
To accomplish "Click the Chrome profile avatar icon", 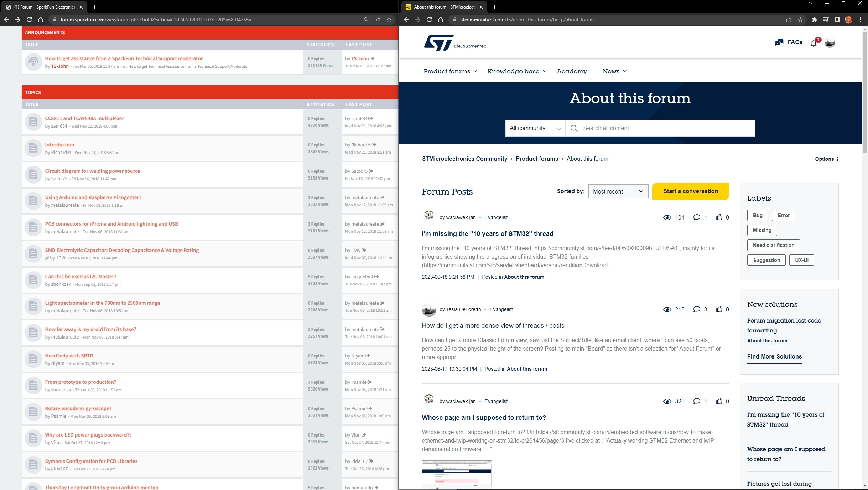I will (848, 20).
